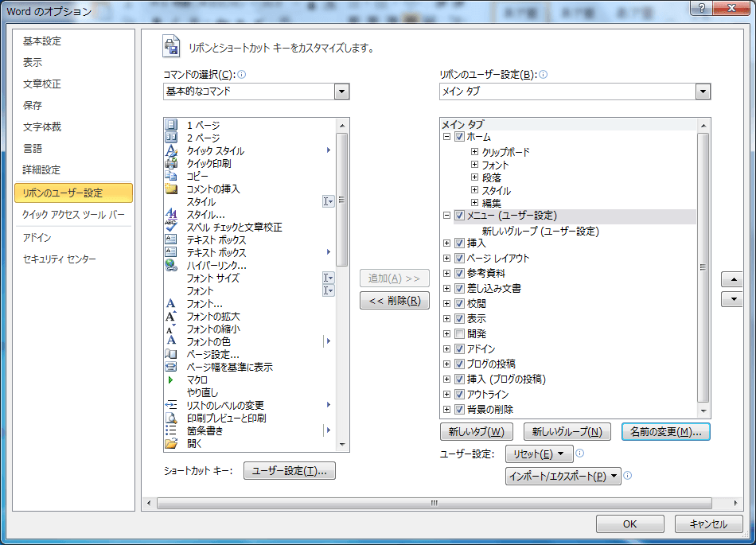
Task: Expand the 段落 group node
Action: 474,177
